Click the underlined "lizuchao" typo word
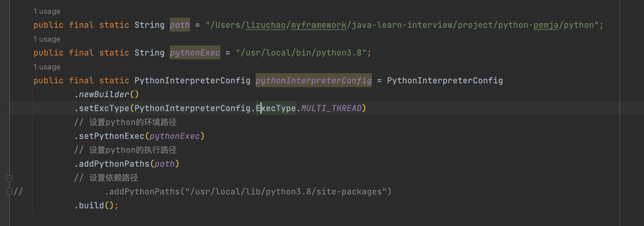 (265, 25)
